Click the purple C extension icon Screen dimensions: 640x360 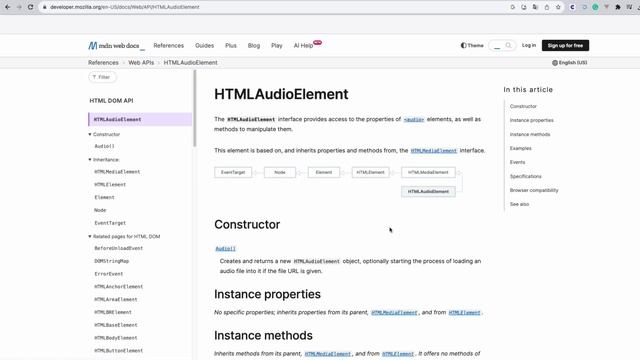click(573, 7)
